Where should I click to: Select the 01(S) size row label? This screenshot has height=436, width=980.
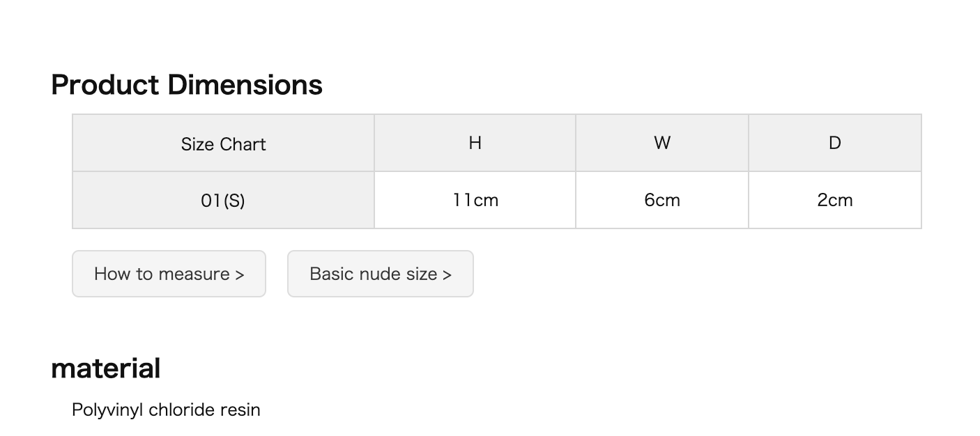pyautogui.click(x=223, y=200)
